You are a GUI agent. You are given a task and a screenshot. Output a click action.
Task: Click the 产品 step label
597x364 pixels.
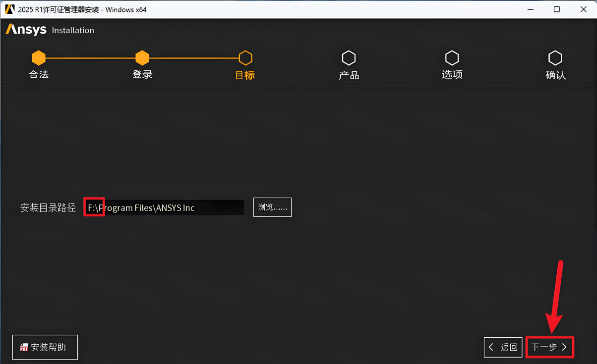point(349,75)
